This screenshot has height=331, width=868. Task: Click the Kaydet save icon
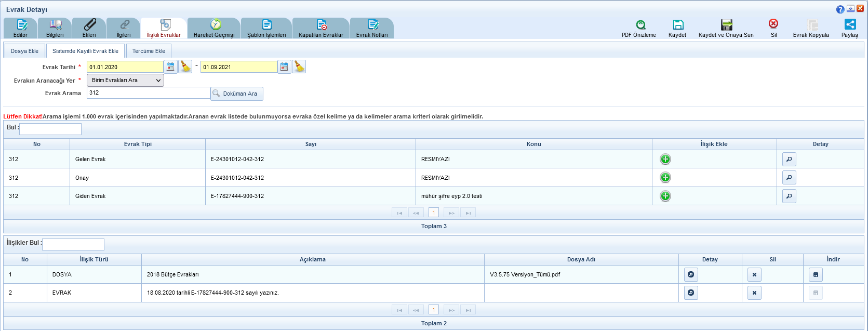tap(678, 25)
